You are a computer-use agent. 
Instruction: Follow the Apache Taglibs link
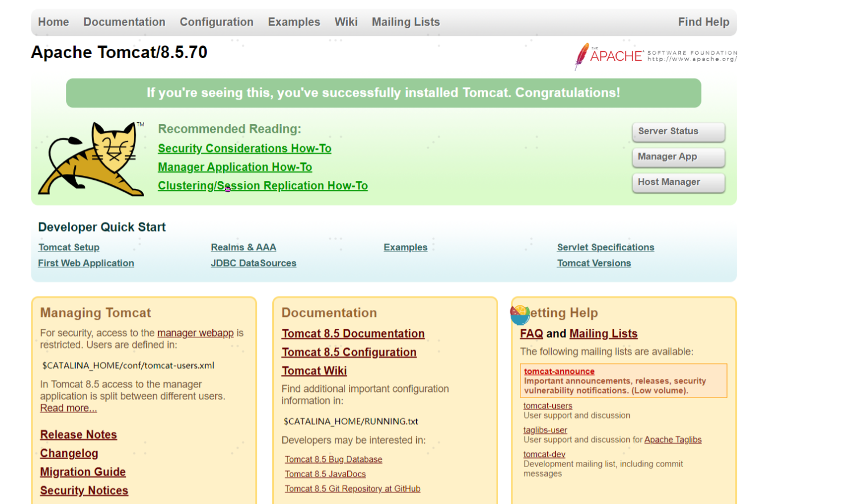click(x=673, y=440)
